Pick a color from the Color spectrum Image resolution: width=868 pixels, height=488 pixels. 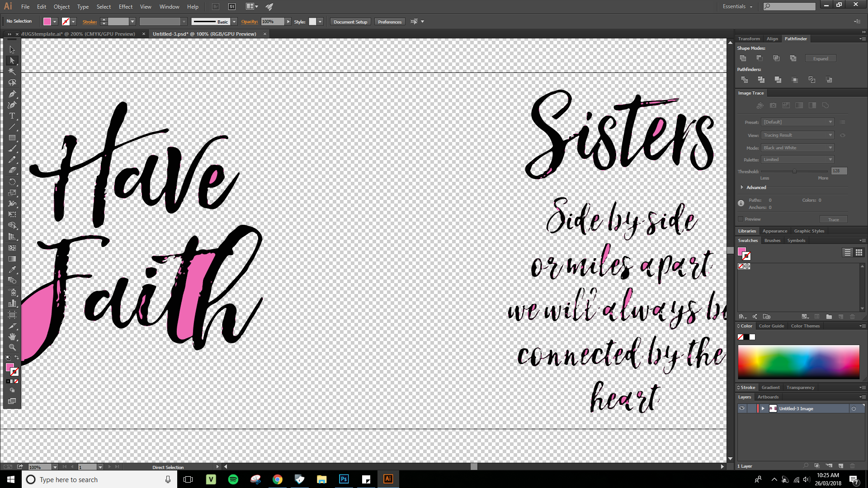798,362
